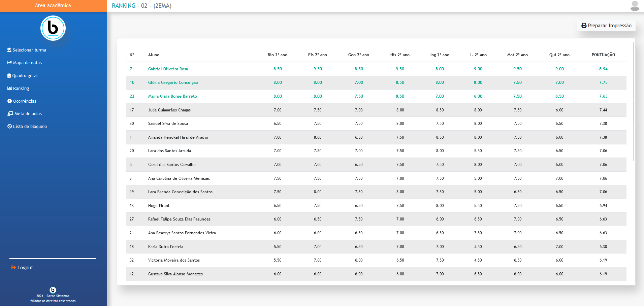Screen dimensions: 644x306
Task: Click the table's vertical scrollbar
Action: coord(634,101)
